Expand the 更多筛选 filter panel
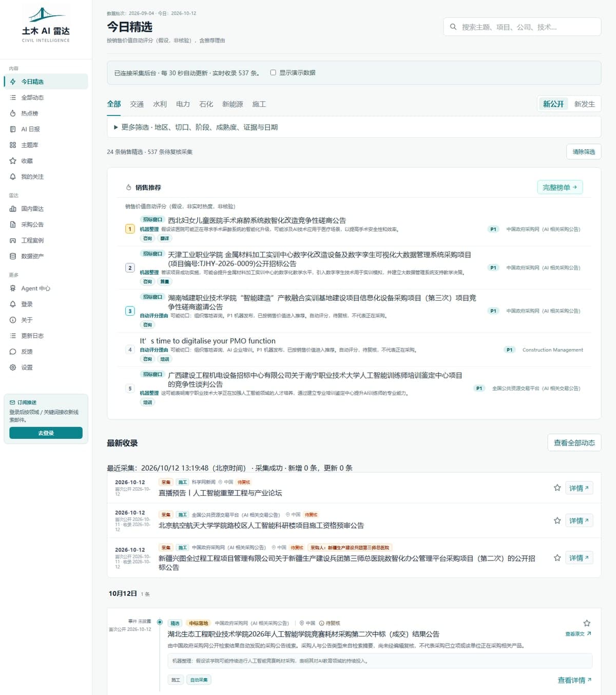The width and height of the screenshot is (616, 695). (x=354, y=127)
